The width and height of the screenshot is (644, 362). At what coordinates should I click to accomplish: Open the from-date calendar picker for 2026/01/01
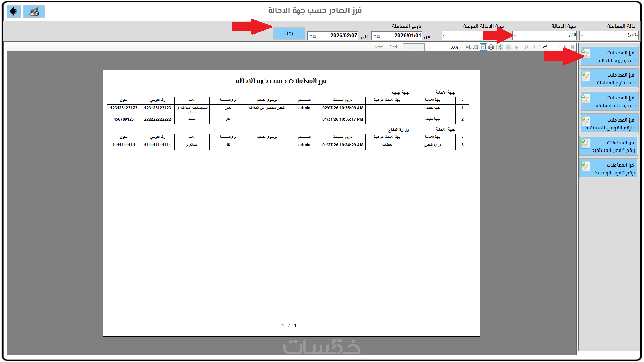377,36
